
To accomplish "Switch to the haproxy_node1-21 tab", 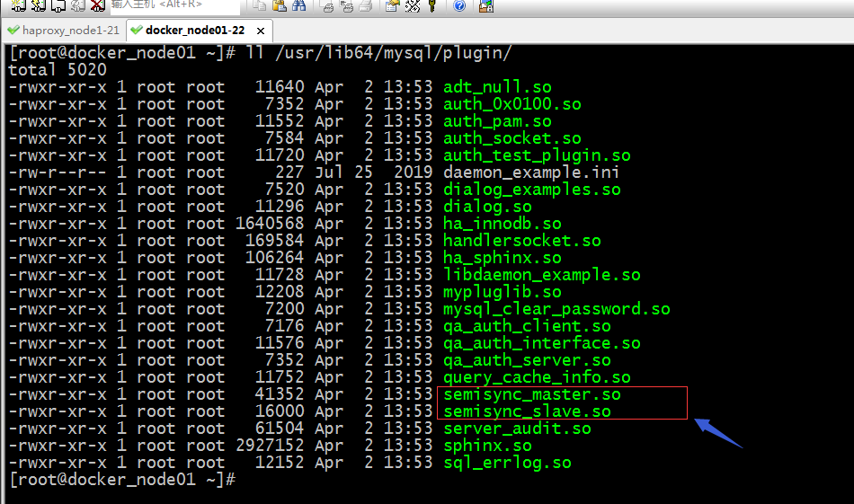I will [x=64, y=31].
